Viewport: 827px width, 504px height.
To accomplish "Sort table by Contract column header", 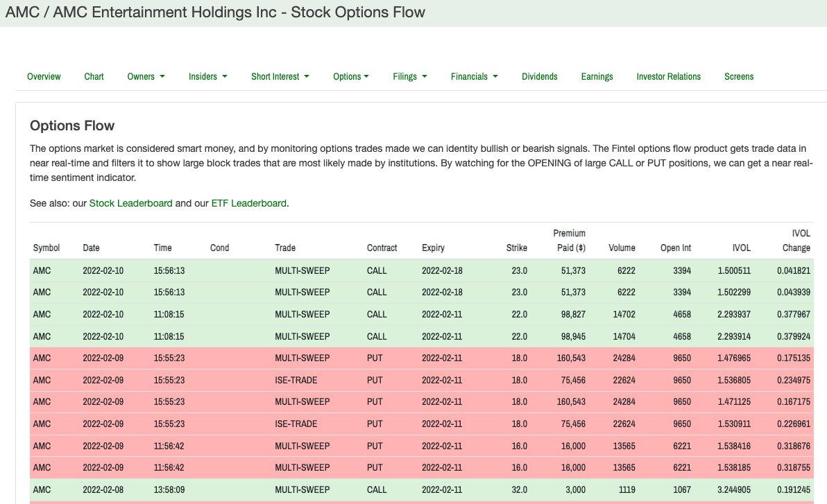I will (382, 247).
